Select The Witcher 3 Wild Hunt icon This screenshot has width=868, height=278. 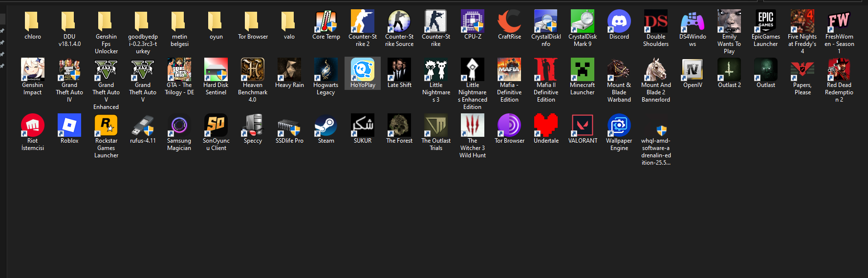[473, 125]
